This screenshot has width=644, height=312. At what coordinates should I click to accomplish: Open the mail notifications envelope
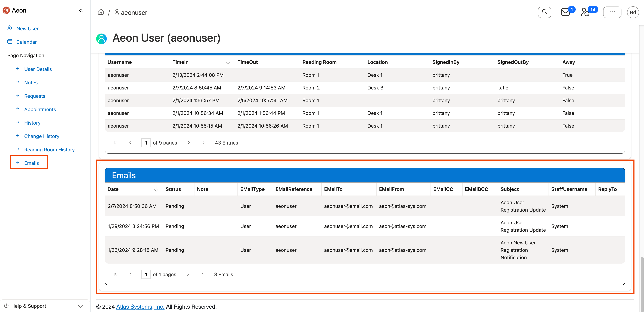565,12
